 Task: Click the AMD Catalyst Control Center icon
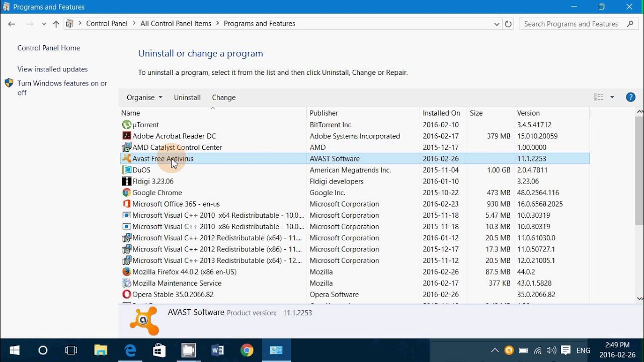tap(127, 147)
